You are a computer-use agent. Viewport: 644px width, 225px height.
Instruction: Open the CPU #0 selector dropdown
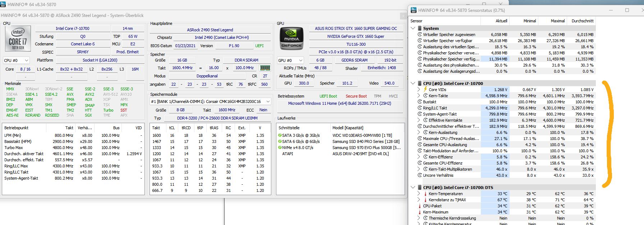(16, 60)
